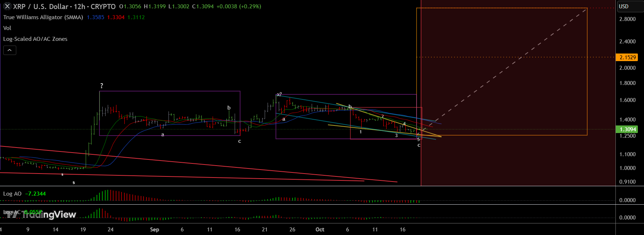Click the 26 date on time axis
The width and height of the screenshot is (644, 235).
[x=293, y=230]
